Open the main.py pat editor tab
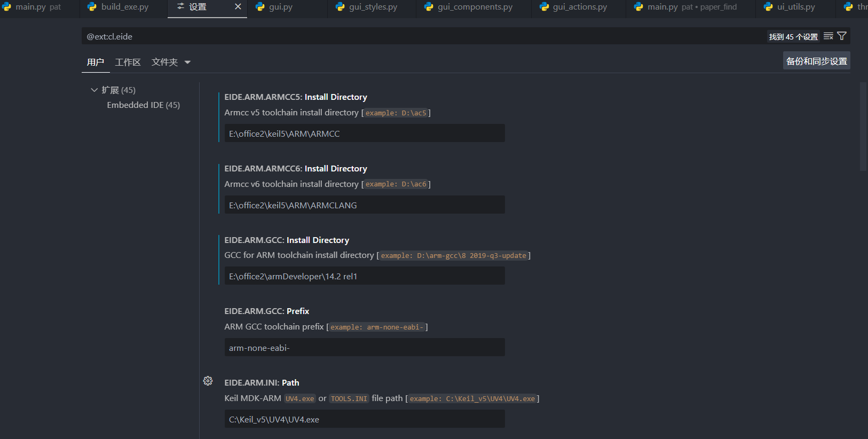Screen dimensions: 868x439 coord(38,7)
